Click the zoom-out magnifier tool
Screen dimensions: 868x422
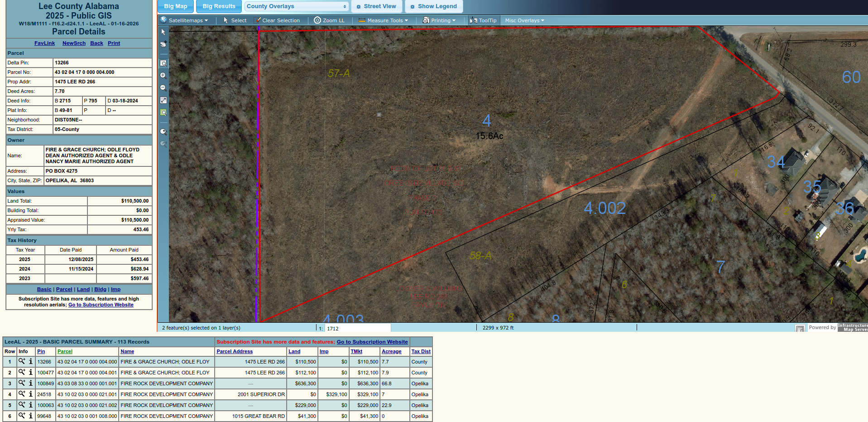(163, 88)
